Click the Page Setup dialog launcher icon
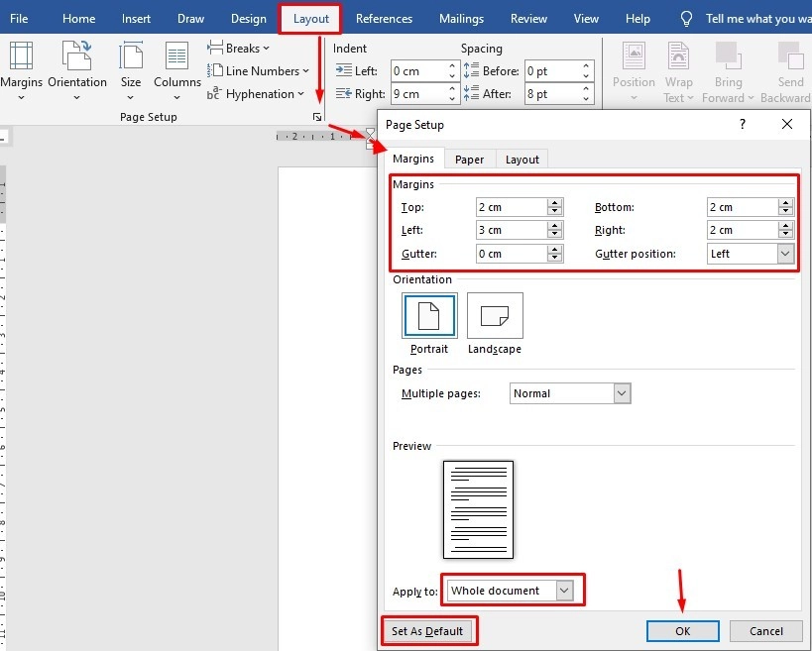Viewport: 812px width, 651px height. coord(317,117)
